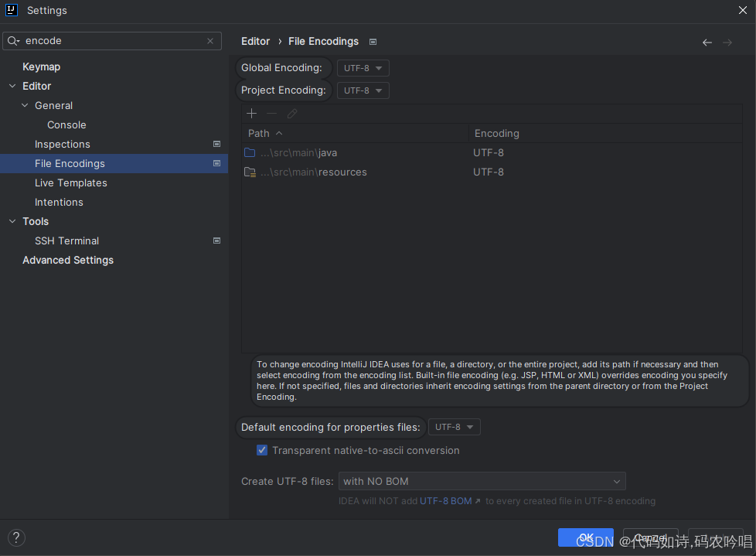Click the forward navigation arrow
The width and height of the screenshot is (756, 556).
click(727, 43)
